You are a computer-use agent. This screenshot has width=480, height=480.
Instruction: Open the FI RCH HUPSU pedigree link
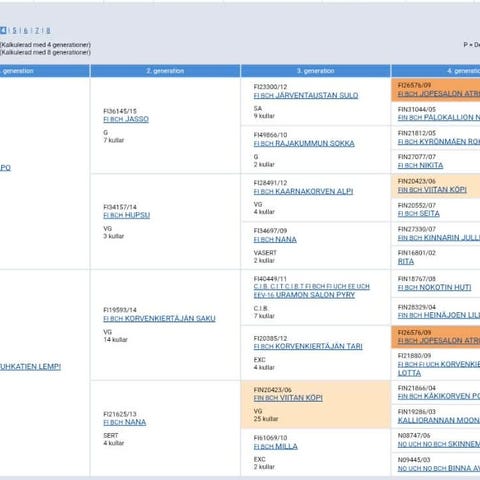[127, 215]
